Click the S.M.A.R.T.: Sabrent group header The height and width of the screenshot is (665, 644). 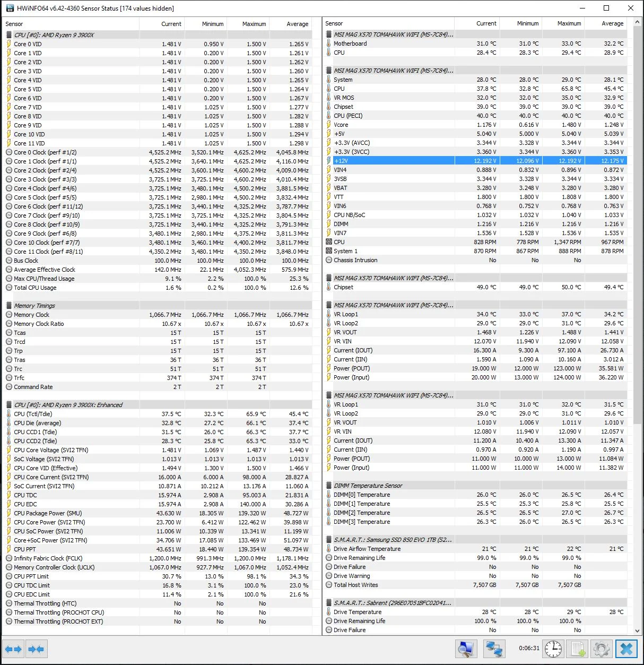(x=475, y=603)
